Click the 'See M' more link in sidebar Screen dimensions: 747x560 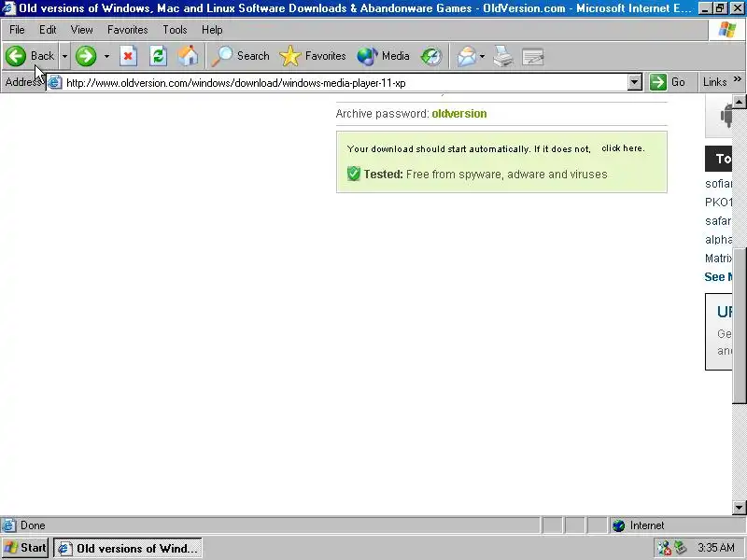click(718, 276)
